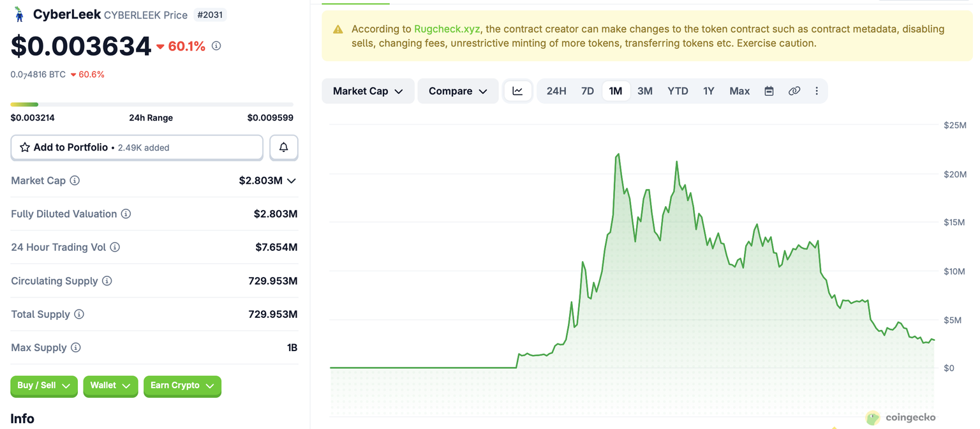Select the 1M chart range
This screenshot has width=980, height=429.
click(616, 91)
